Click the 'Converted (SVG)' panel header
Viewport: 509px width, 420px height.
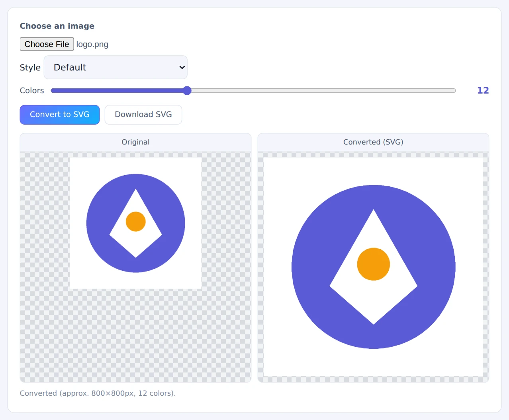[373, 142]
